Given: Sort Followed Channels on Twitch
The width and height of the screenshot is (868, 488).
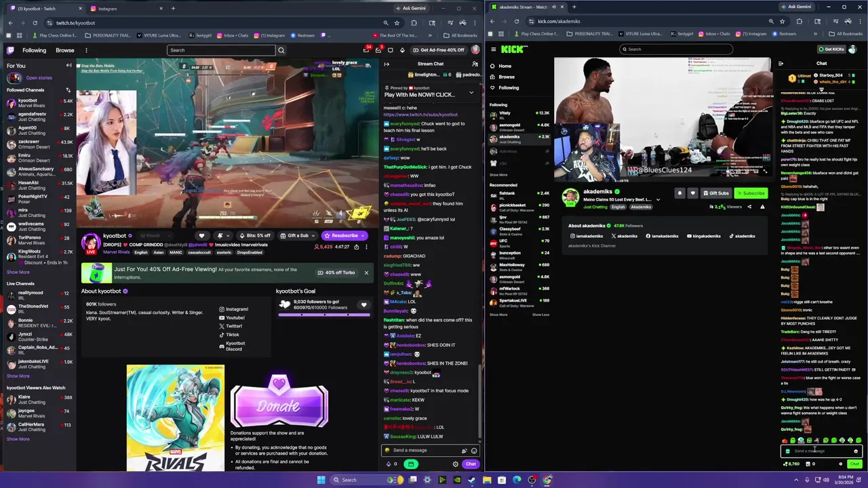Looking at the screenshot, I should (x=68, y=90).
